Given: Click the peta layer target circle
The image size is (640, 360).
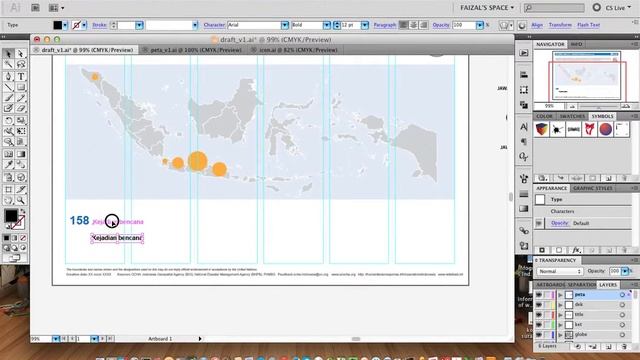Looking at the screenshot, I should [622, 295].
